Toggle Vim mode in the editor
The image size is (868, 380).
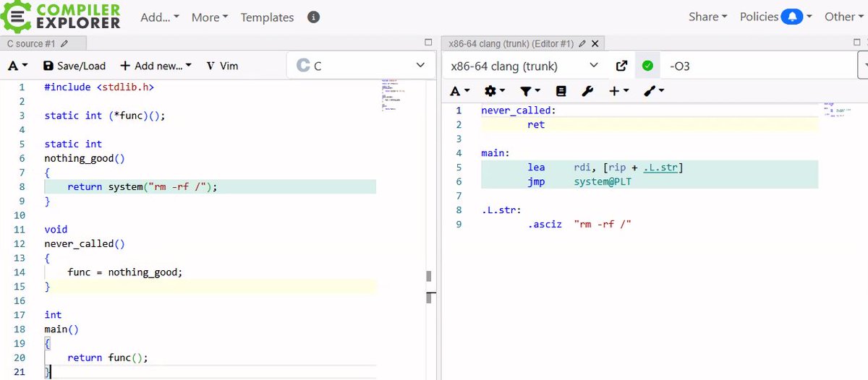click(221, 66)
